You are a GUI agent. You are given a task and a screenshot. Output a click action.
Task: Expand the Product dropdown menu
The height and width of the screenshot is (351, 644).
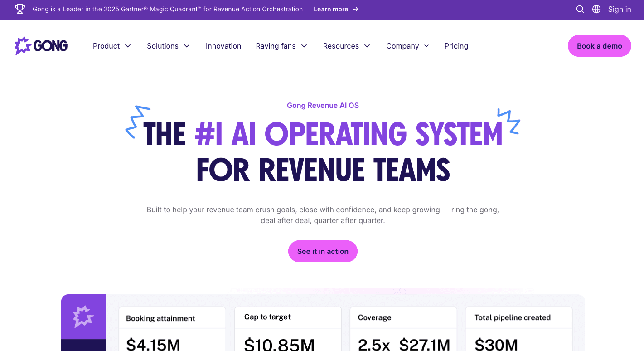(x=111, y=46)
